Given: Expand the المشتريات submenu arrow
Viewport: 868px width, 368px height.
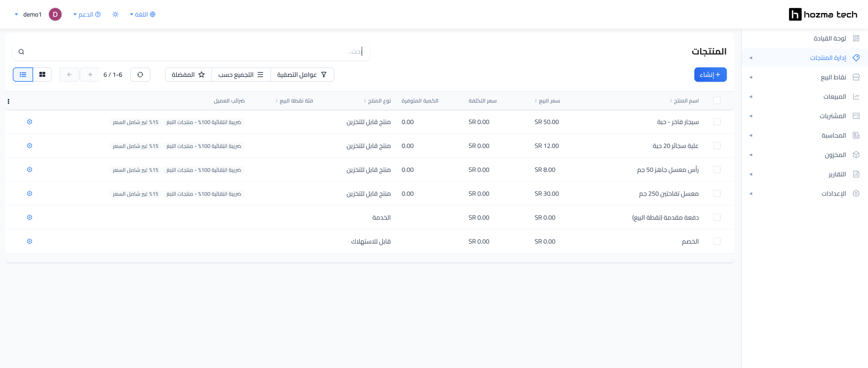Looking at the screenshot, I should point(751,116).
